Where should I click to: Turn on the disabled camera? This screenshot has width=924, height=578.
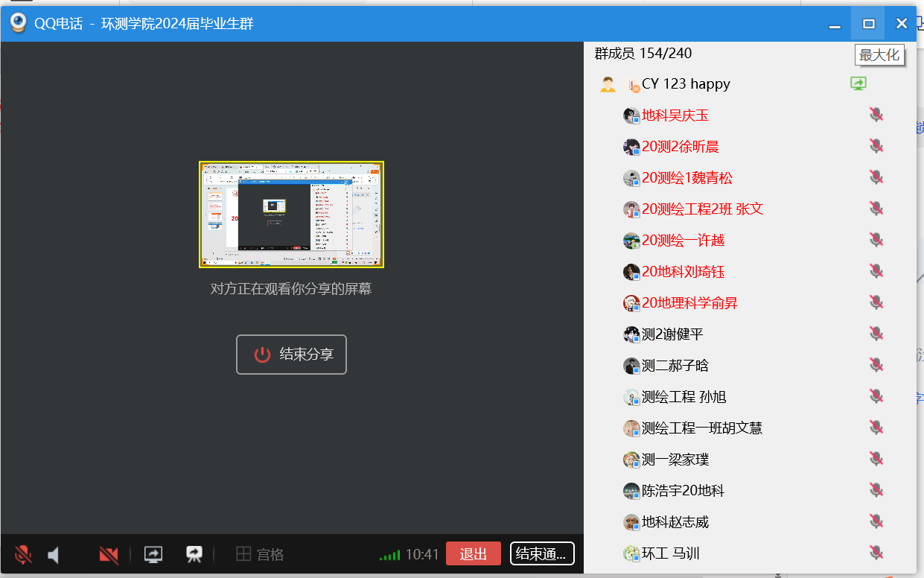click(x=109, y=554)
